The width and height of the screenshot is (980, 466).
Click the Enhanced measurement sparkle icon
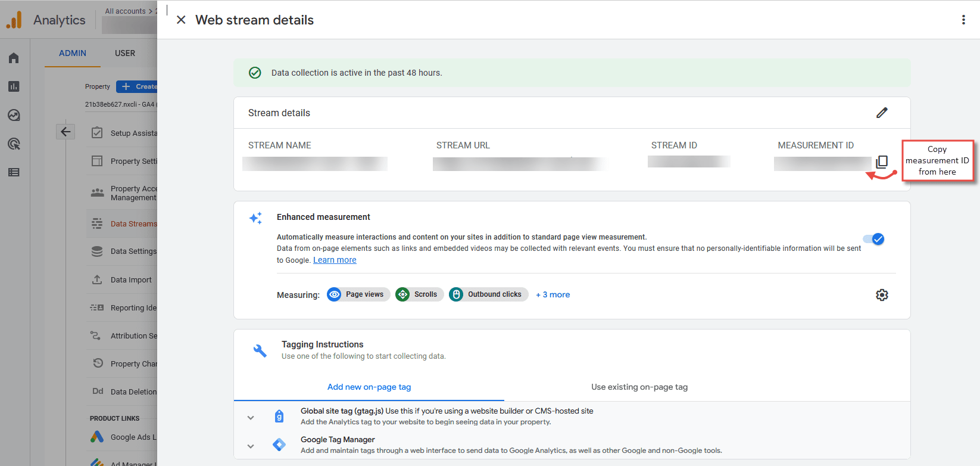255,218
